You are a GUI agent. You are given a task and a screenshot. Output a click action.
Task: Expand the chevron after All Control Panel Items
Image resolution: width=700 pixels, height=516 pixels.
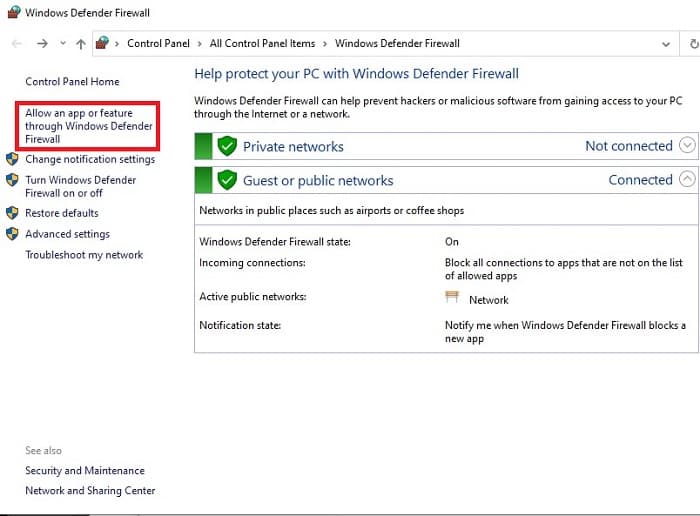[x=325, y=44]
